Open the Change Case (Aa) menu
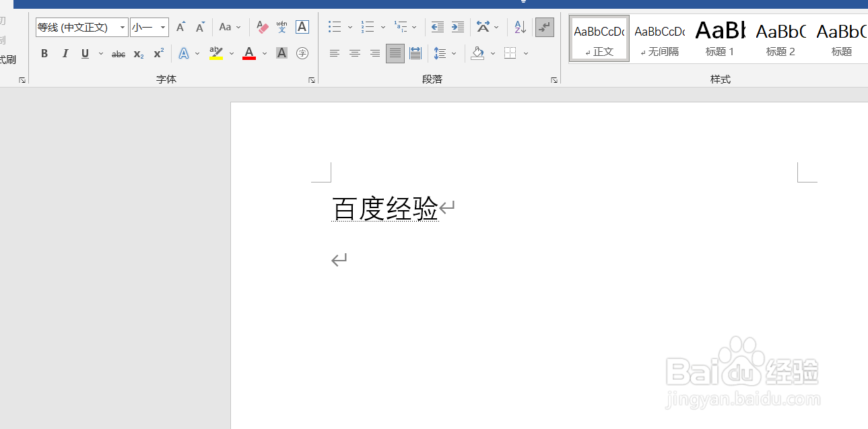The image size is (868, 429). (230, 27)
